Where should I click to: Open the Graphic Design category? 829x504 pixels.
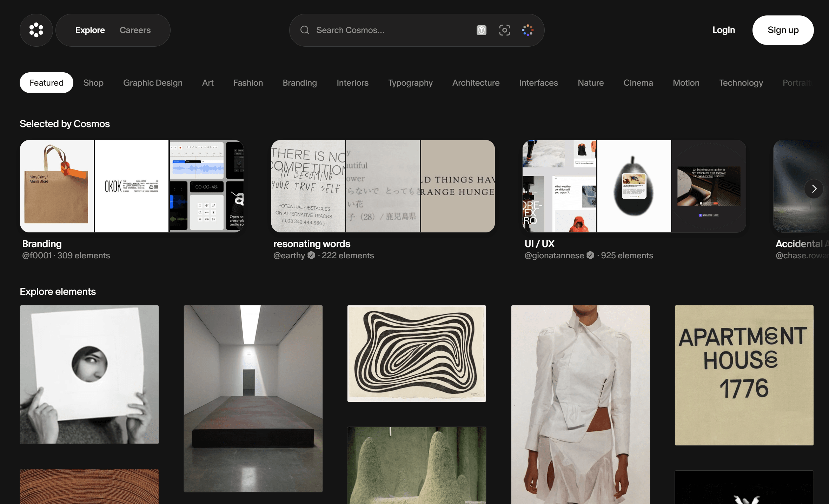(x=153, y=83)
